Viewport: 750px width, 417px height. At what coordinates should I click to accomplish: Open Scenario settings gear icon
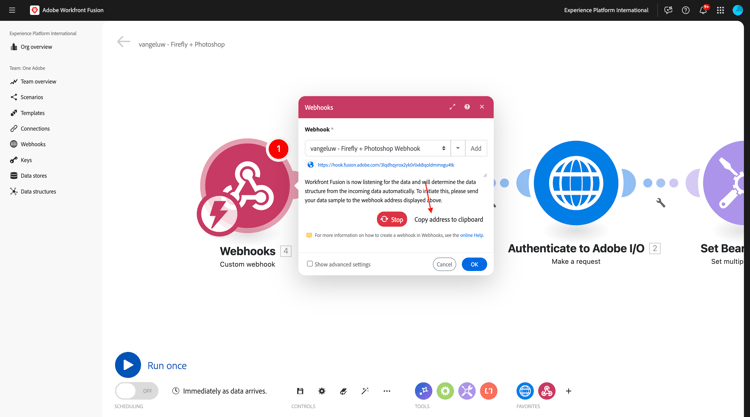coord(321,391)
